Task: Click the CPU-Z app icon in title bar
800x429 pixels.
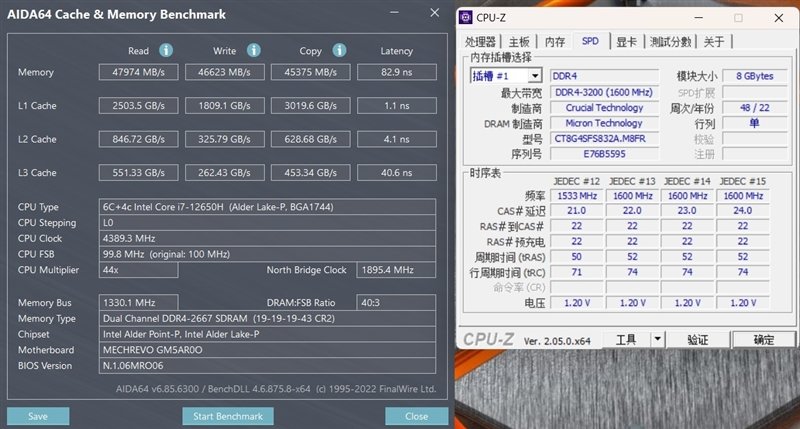Action: point(465,17)
